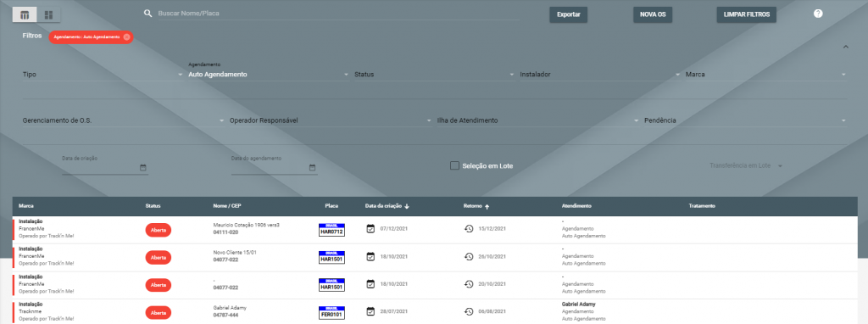
Task: Click bold Gabriel Adamy in Atendimento column
Action: (579, 304)
